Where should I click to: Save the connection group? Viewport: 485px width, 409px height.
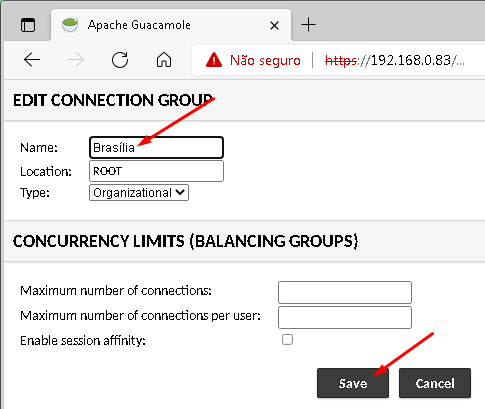(x=353, y=383)
